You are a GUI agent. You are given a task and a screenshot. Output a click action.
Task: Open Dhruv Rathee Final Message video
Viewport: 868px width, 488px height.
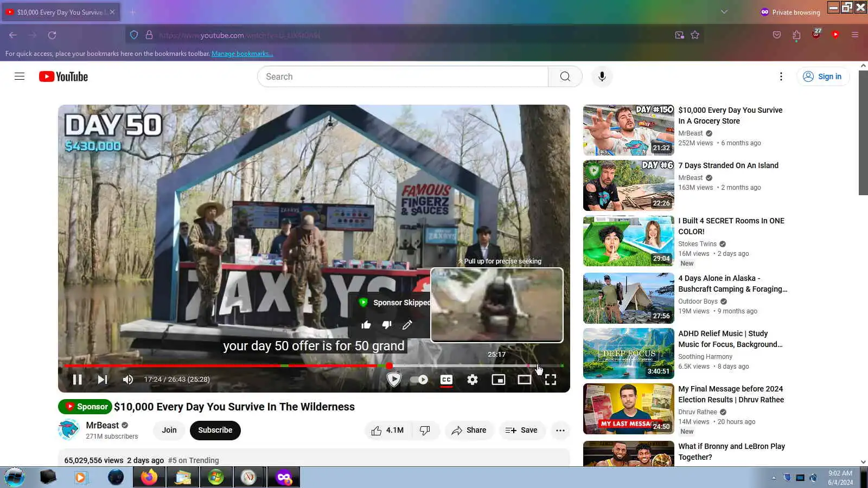731,394
